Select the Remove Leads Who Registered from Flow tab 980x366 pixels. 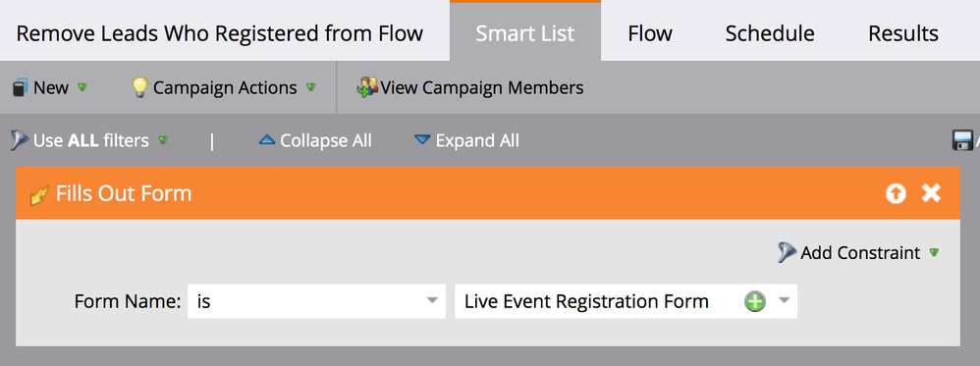[219, 33]
